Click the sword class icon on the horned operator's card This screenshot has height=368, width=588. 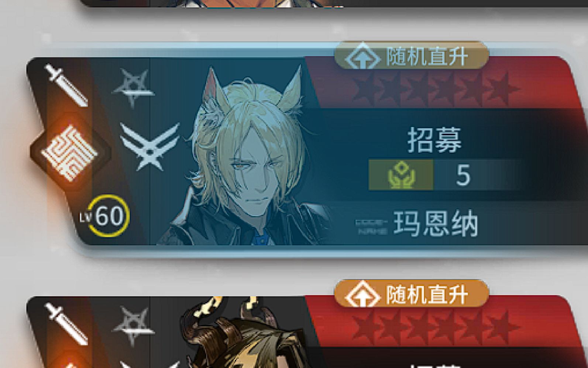tap(66, 324)
